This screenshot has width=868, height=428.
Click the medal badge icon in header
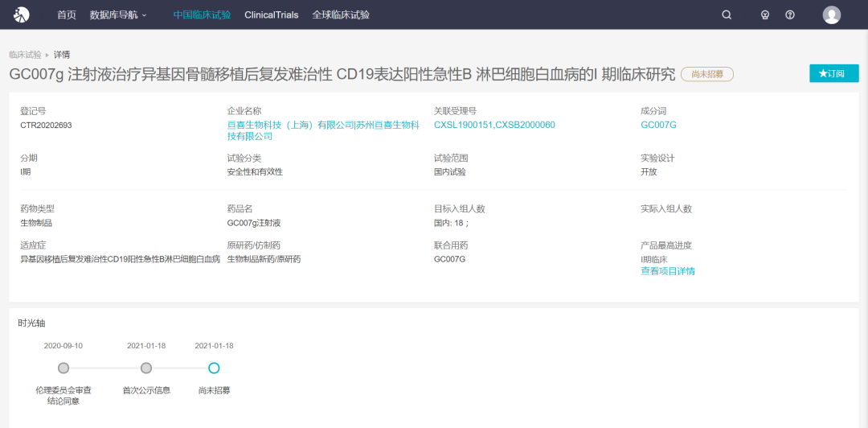[765, 15]
